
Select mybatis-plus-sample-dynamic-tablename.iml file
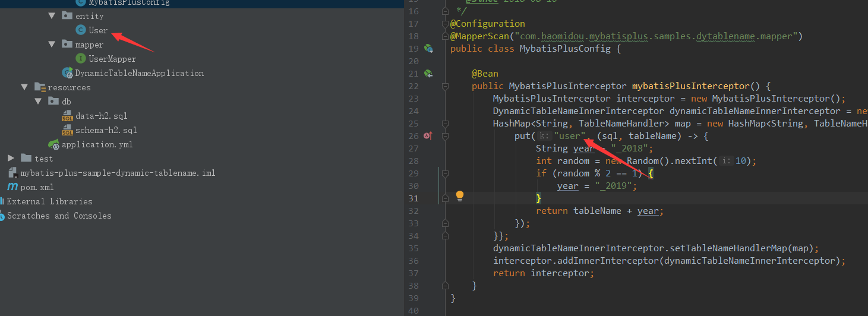[118, 173]
